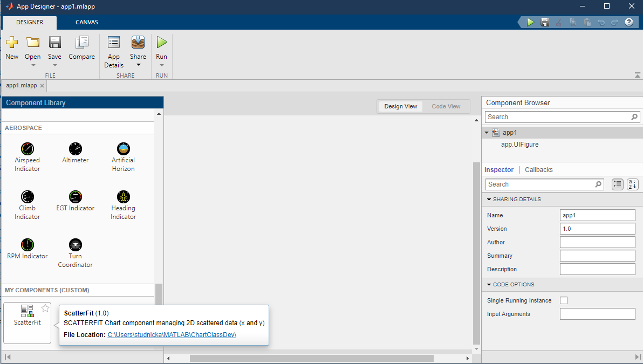Select the Turn Coordinator component
The width and height of the screenshot is (643, 364).
click(76, 253)
